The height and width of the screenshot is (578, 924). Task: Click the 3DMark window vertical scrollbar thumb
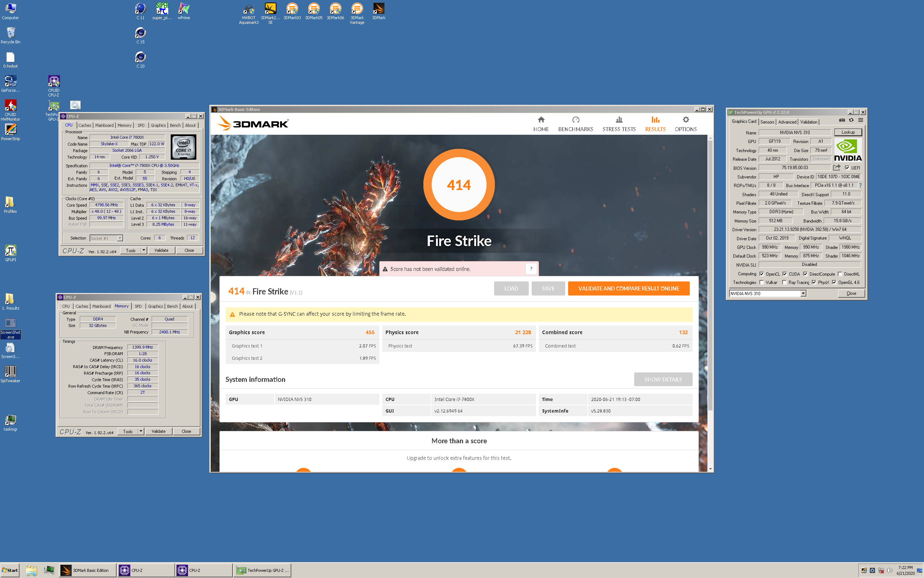[710, 275]
